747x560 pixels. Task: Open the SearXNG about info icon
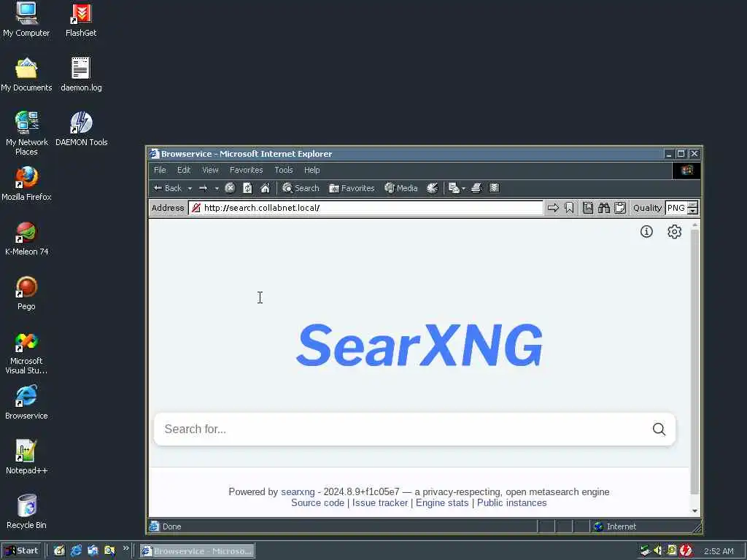coord(646,231)
